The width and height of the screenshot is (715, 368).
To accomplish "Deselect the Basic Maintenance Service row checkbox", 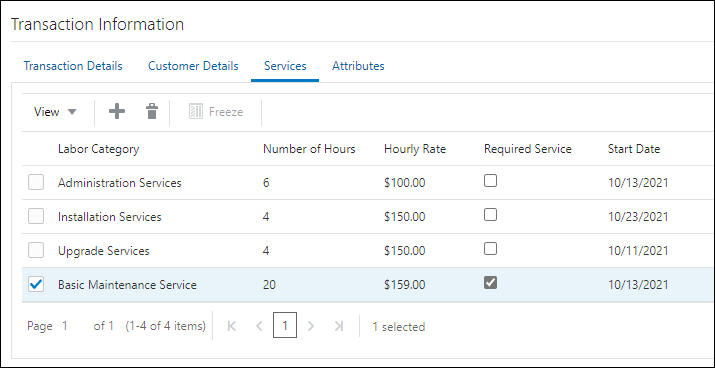I will [36, 285].
